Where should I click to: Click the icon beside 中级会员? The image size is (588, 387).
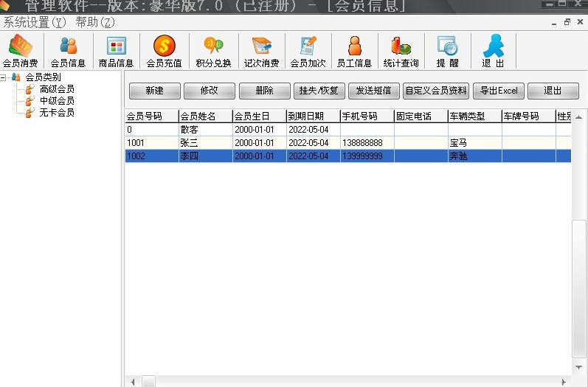(30, 101)
